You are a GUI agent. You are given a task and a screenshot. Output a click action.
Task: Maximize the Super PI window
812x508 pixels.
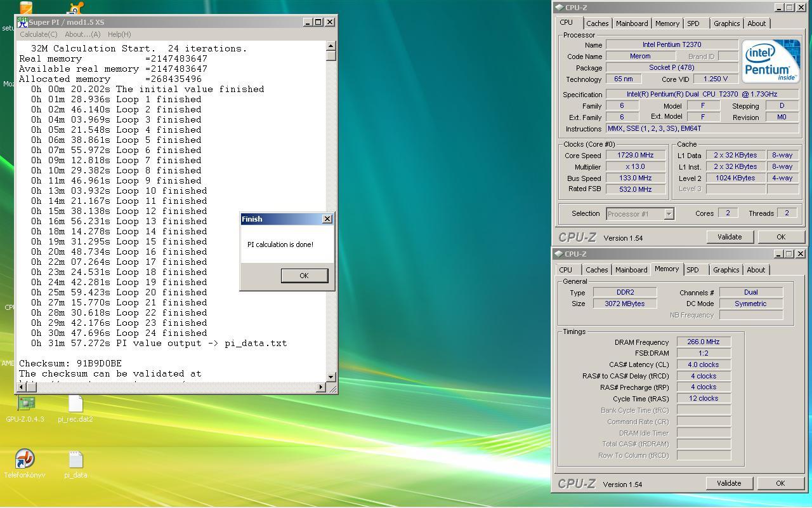pyautogui.click(x=318, y=22)
